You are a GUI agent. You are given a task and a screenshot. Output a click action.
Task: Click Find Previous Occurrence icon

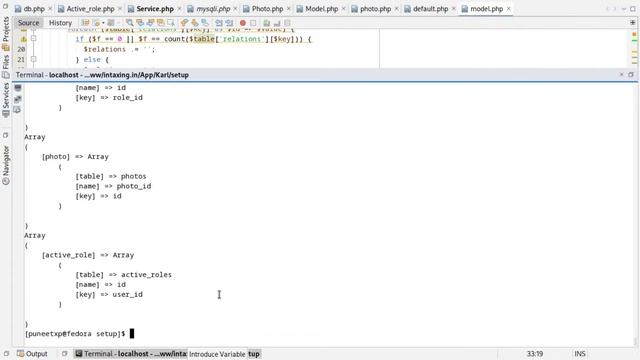coord(140,23)
